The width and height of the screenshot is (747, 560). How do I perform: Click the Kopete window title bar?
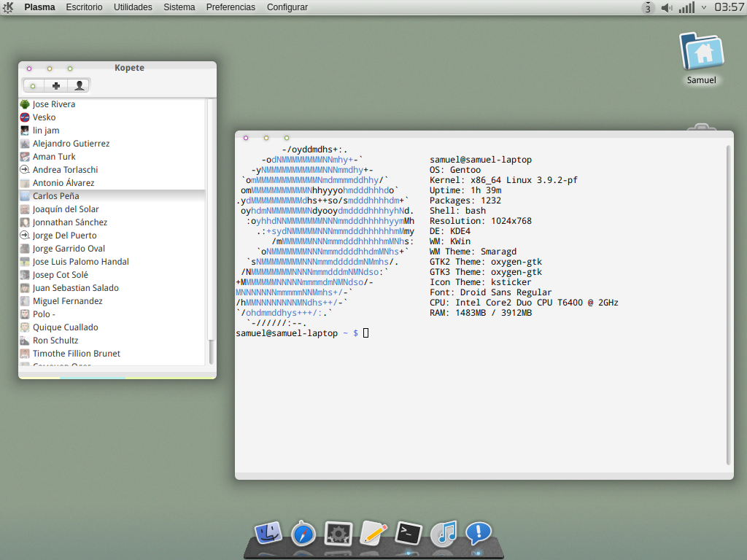pyautogui.click(x=117, y=68)
